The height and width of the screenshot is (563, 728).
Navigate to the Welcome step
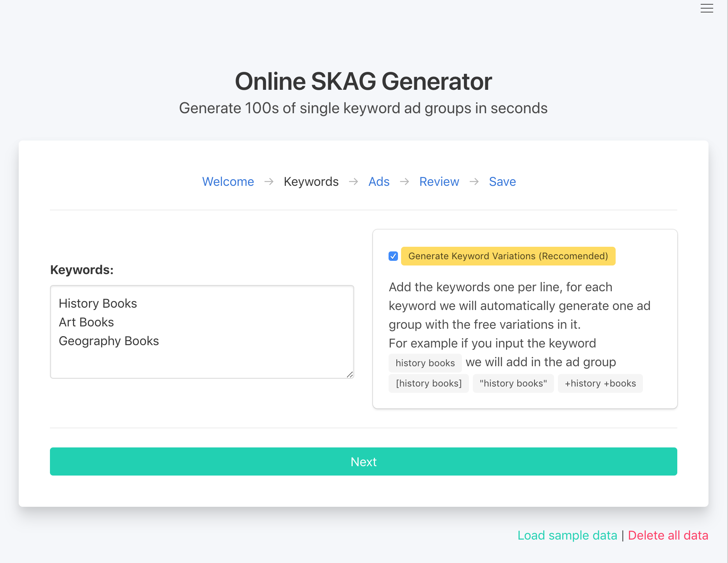click(228, 182)
